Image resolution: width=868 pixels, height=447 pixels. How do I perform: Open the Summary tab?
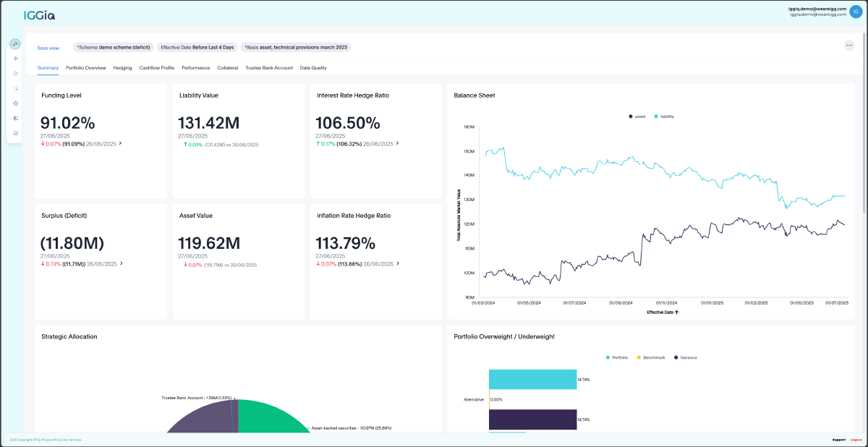click(48, 67)
